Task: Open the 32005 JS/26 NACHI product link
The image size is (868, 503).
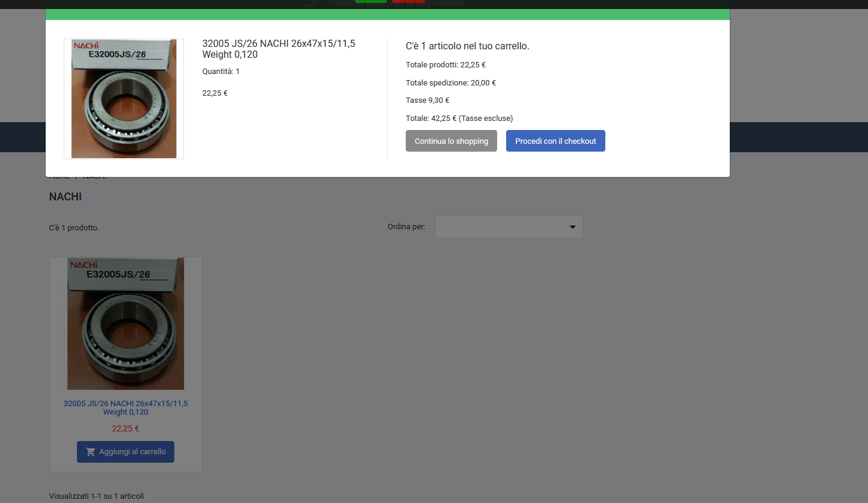Action: (x=126, y=408)
